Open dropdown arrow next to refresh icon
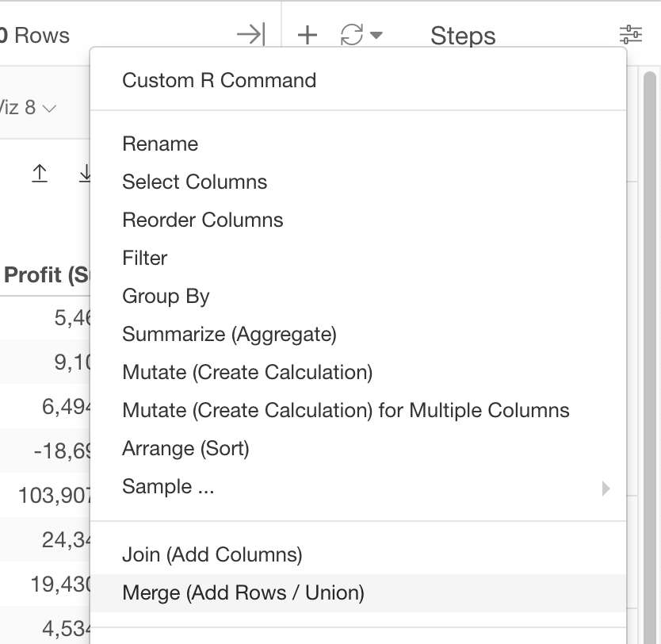Image resolution: width=661 pixels, height=644 pixels. (x=376, y=35)
